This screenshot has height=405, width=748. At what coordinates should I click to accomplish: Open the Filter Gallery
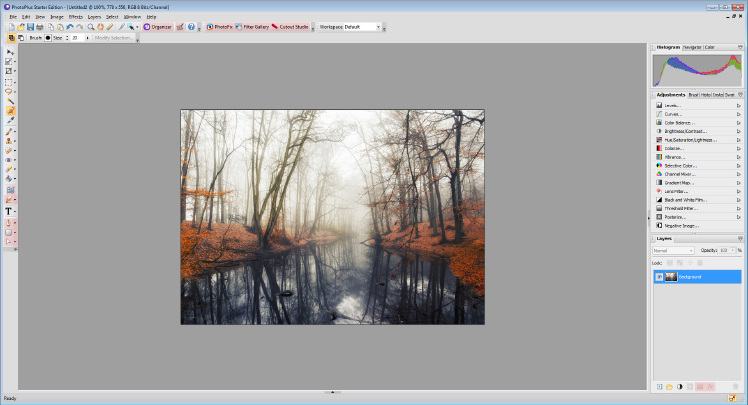[x=252, y=27]
